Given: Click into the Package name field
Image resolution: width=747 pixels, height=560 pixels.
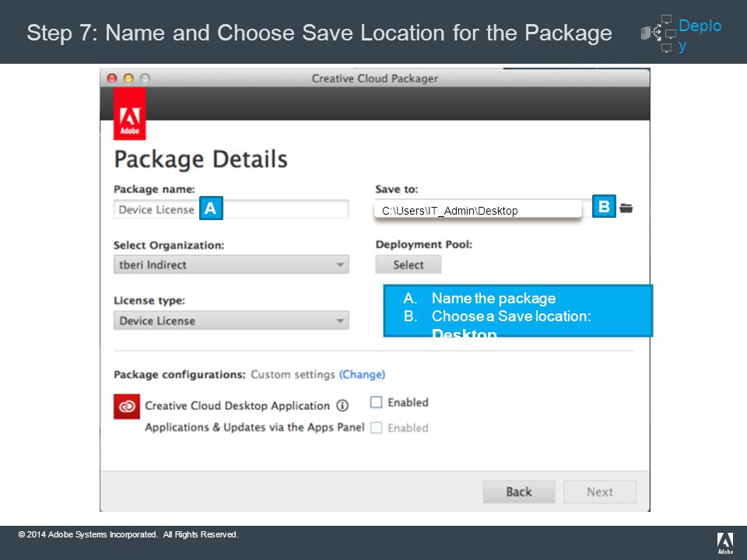Looking at the screenshot, I should click(231, 209).
